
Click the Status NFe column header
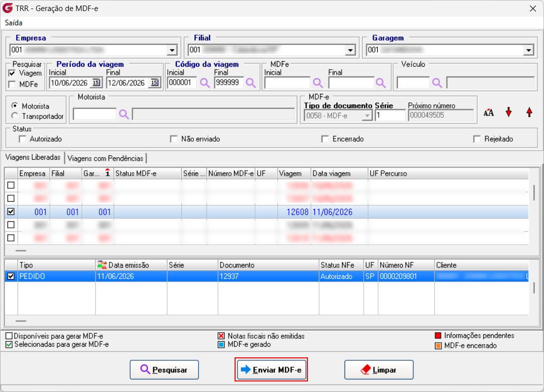pyautogui.click(x=342, y=265)
